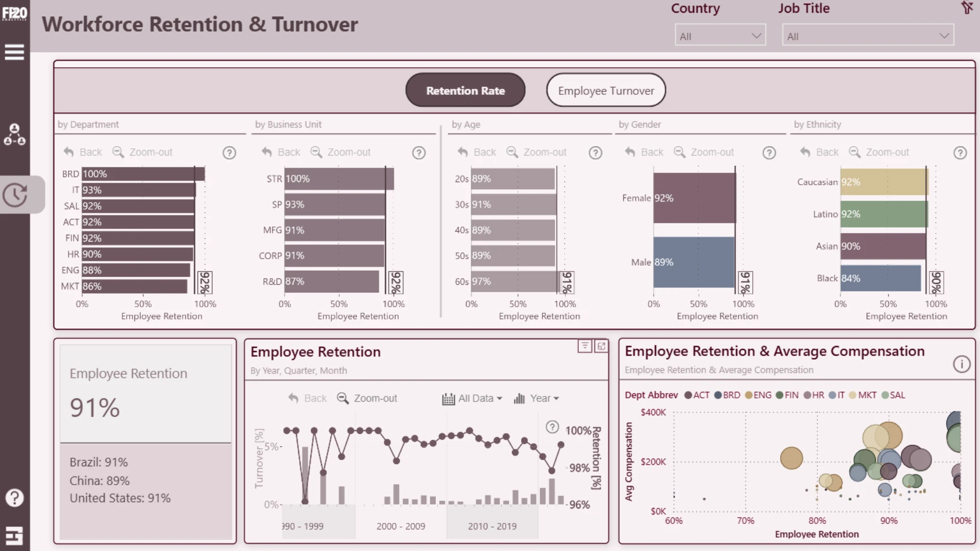Open the All Data range dropdown
Image resolution: width=980 pixels, height=551 pixels.
[472, 398]
